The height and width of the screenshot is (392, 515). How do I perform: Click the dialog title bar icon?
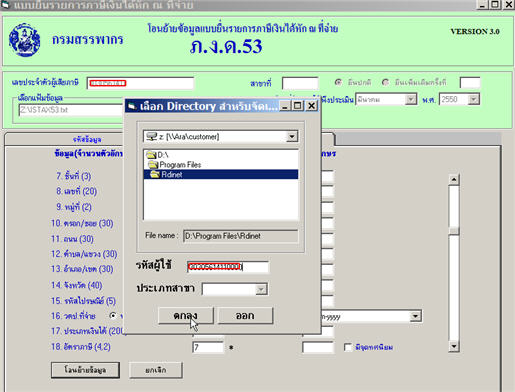coord(132,106)
